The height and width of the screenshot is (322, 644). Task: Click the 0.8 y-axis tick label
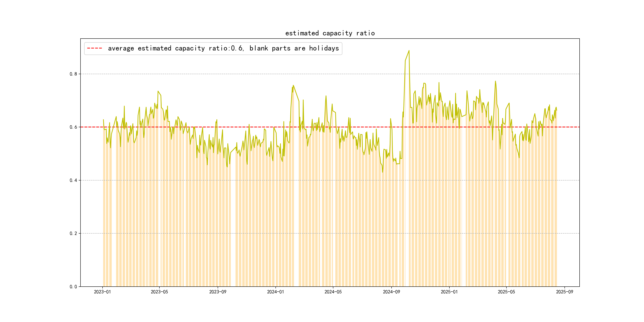tap(73, 74)
